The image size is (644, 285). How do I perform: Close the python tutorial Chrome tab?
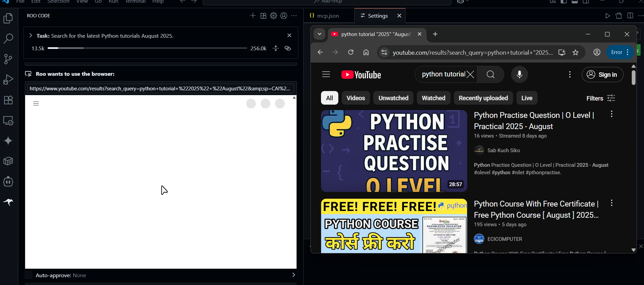coord(420,34)
